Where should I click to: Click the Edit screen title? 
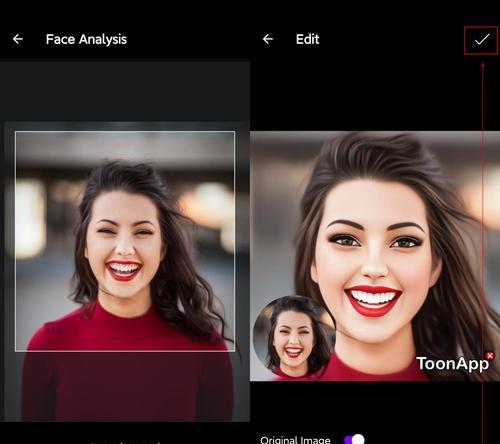(307, 39)
